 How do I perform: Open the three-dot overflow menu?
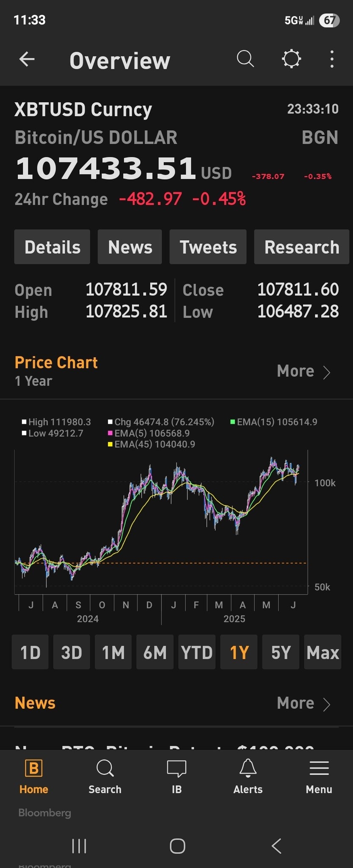coord(332,59)
